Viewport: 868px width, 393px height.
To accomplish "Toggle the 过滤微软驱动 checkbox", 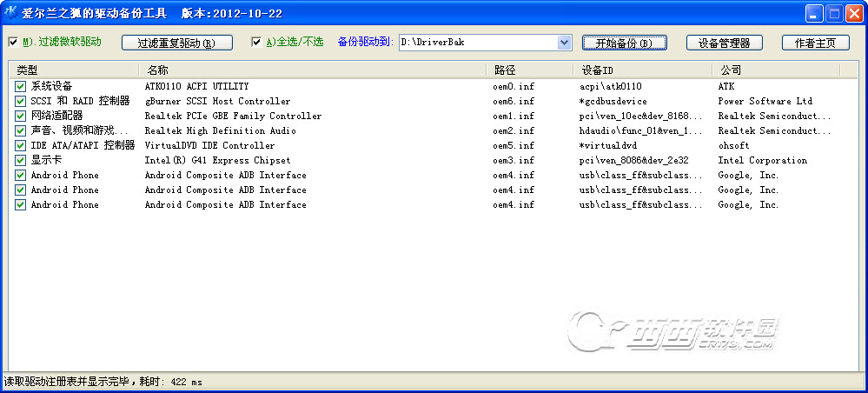I will 13,42.
